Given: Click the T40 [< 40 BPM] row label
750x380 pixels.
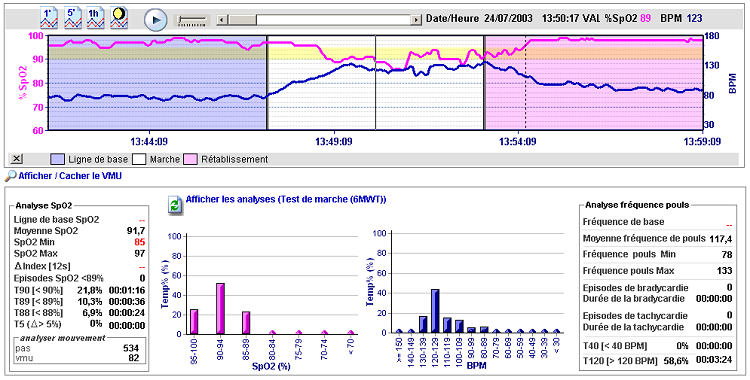Looking at the screenshot, I should click(615, 346).
